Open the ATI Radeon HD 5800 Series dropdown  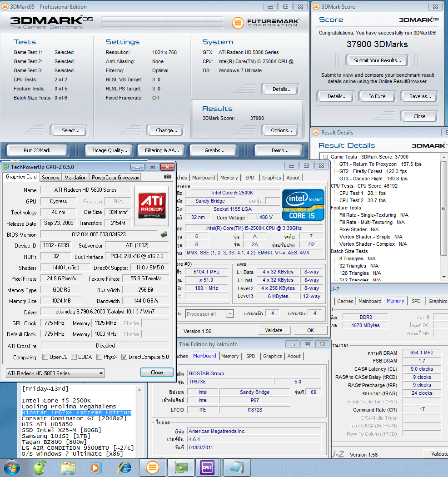tap(55, 373)
